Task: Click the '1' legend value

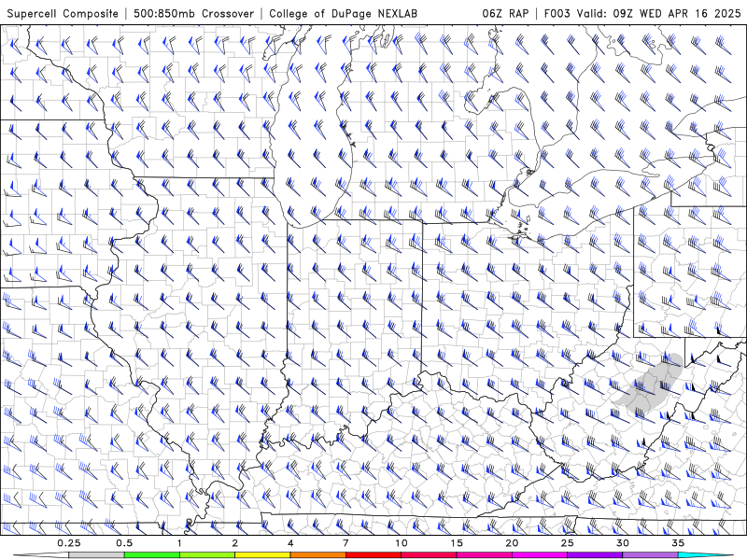Action: pos(179,543)
